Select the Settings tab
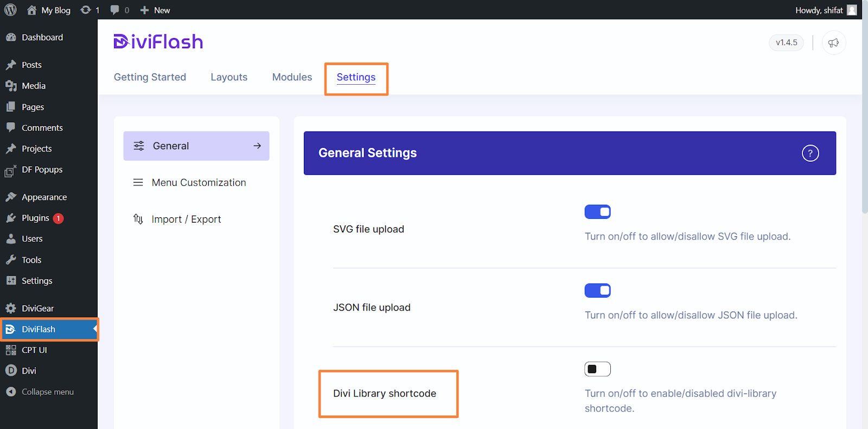 [356, 77]
